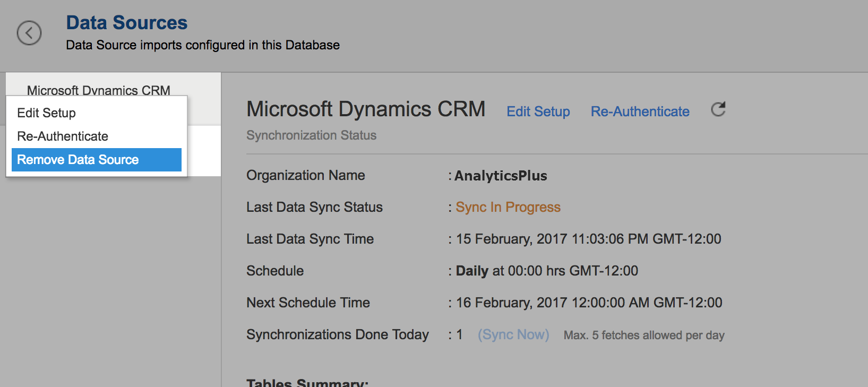The image size is (868, 387).
Task: Click the back arrow icon
Action: (x=29, y=33)
